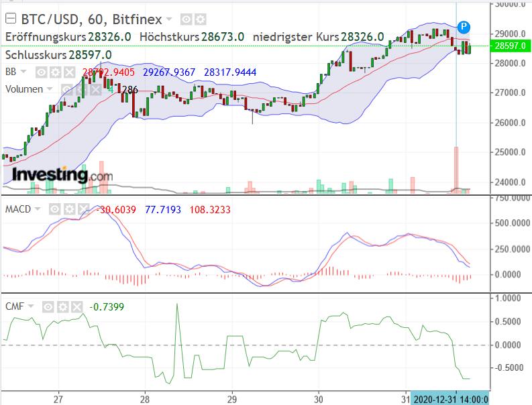This screenshot has width=532, height=405.
Task: Click BB lower band value 28317.9444
Action: [230, 72]
